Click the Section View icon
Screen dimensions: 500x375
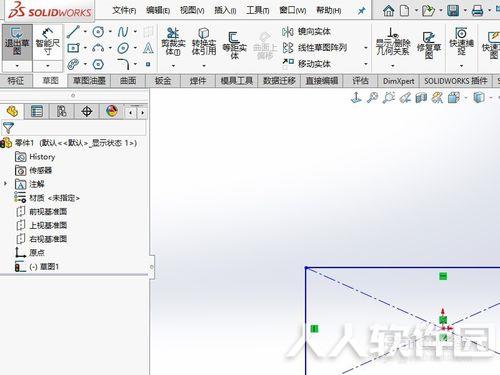(421, 98)
